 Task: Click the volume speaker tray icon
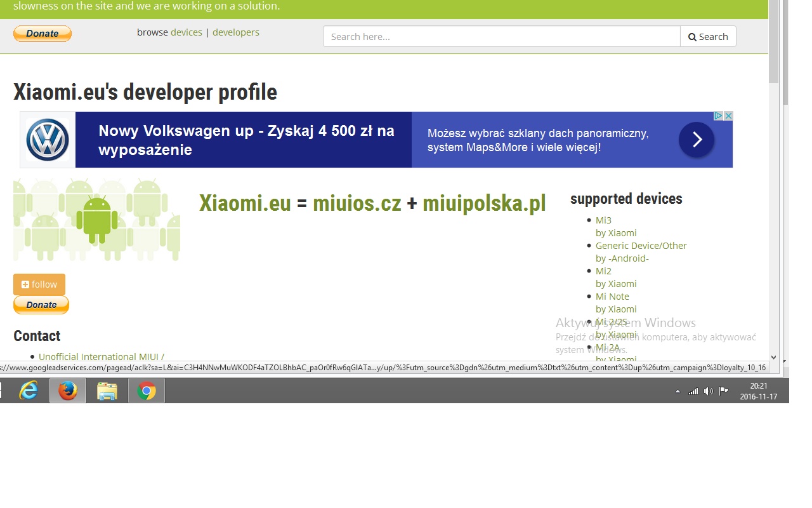click(x=709, y=391)
